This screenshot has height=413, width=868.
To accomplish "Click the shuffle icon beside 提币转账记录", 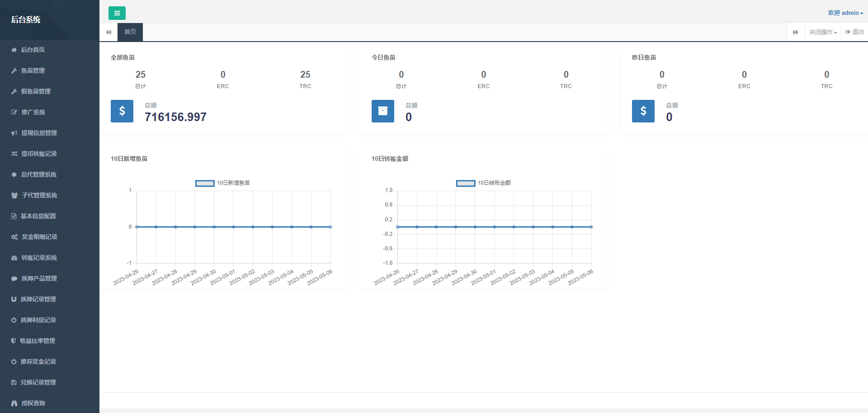I will [14, 154].
